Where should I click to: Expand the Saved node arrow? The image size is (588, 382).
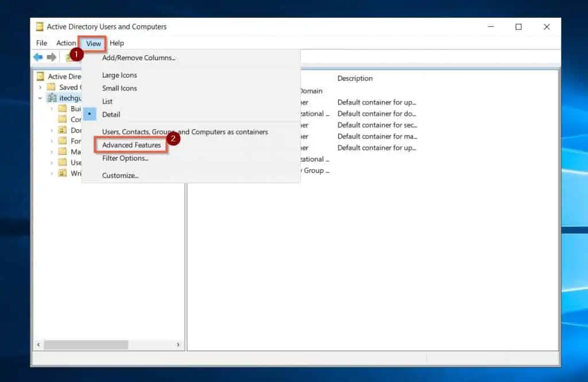[40, 87]
